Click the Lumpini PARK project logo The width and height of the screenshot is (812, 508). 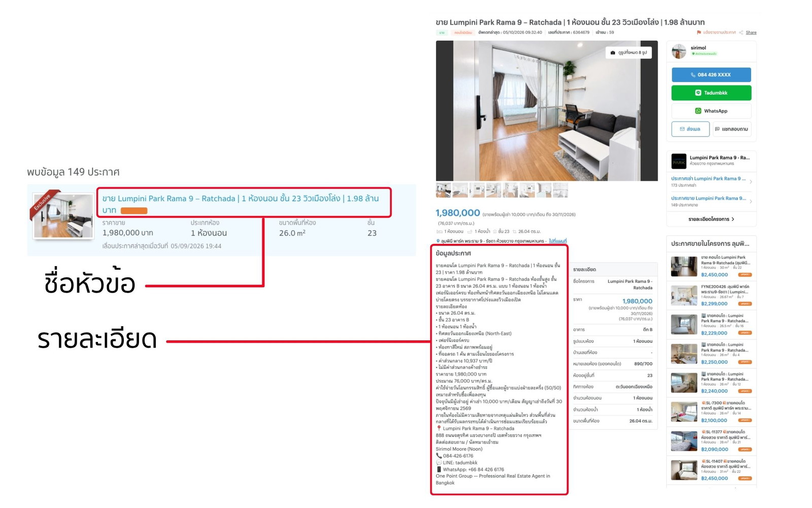point(679,161)
